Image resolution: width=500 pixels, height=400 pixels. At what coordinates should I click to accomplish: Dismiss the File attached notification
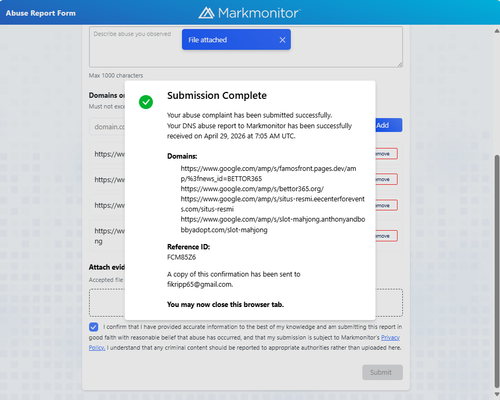click(282, 40)
